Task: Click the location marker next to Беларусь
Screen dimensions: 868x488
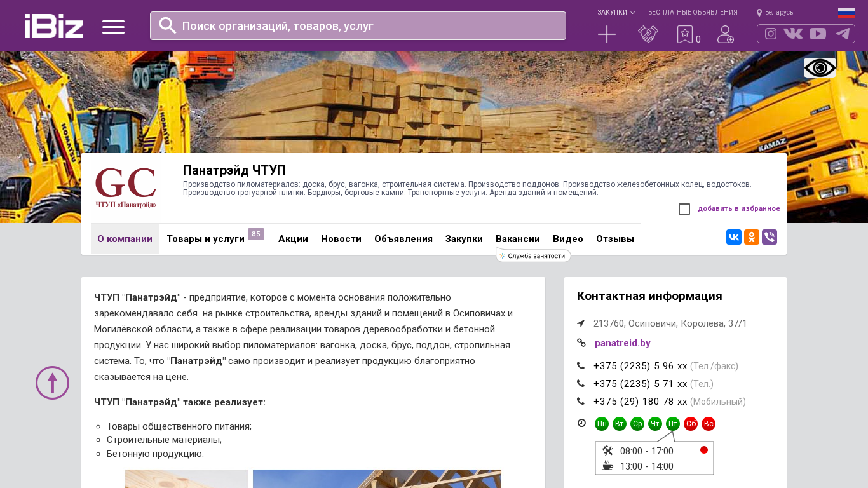Action: 759,13
